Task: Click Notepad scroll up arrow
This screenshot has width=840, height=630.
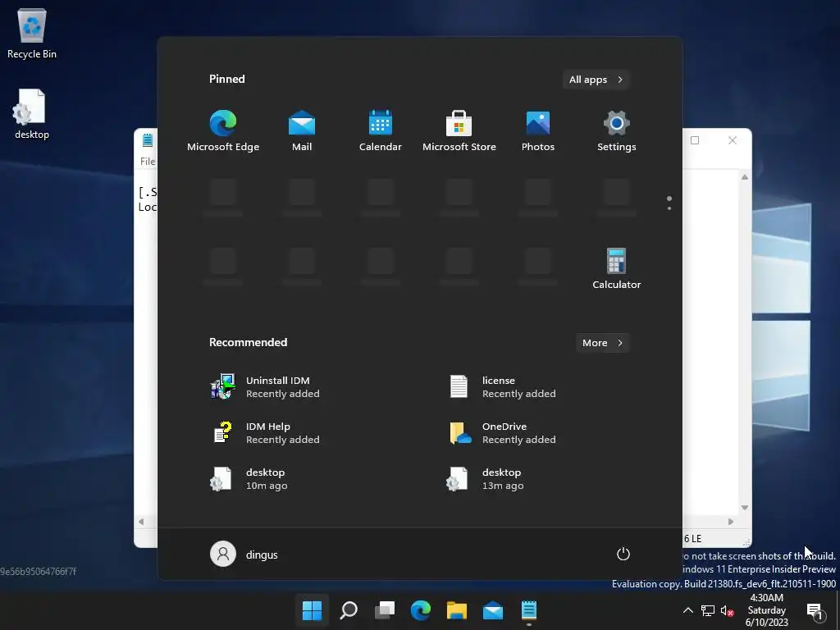Action: [745, 177]
